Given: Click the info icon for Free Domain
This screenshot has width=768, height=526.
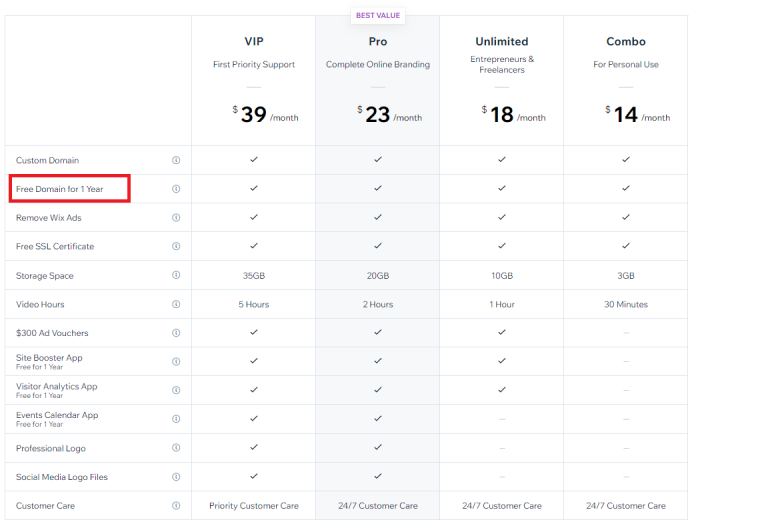Looking at the screenshot, I should click(x=176, y=189).
